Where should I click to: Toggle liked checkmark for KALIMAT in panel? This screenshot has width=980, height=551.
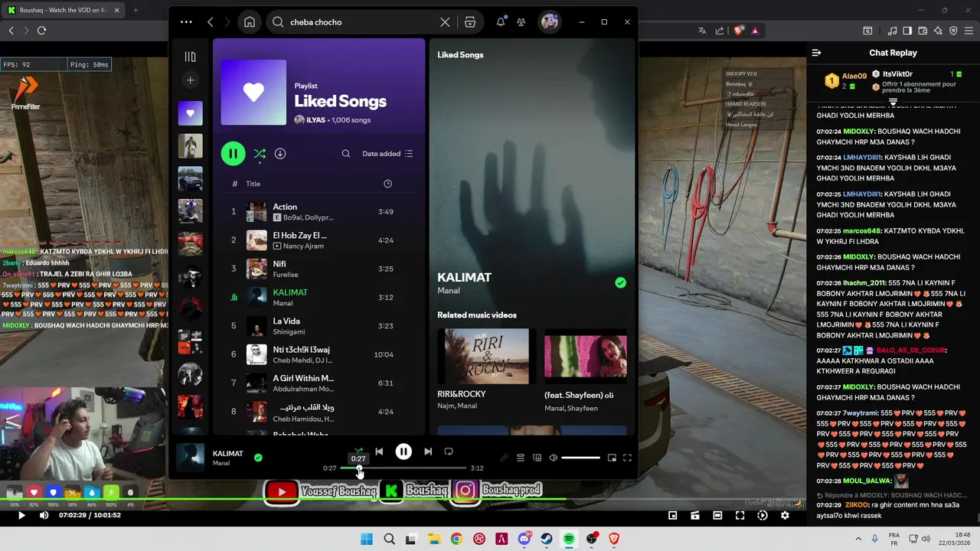[x=620, y=282]
